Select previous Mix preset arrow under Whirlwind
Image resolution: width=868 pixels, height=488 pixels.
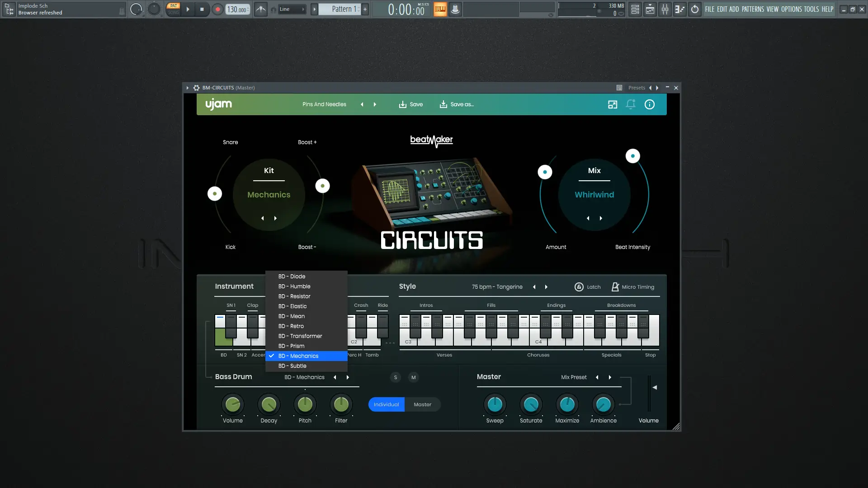pyautogui.click(x=588, y=218)
